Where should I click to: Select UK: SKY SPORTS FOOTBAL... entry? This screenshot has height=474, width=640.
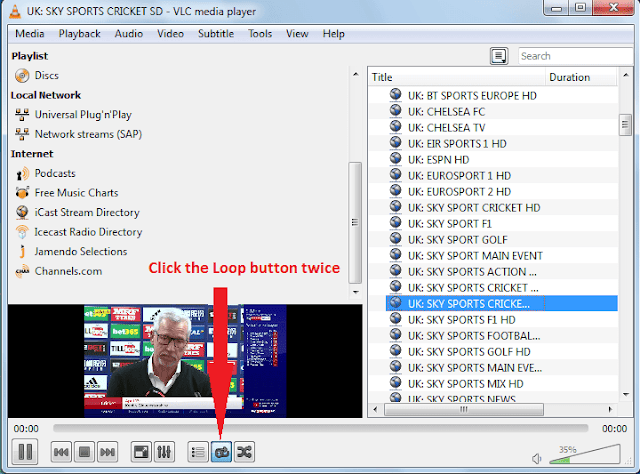pos(474,336)
